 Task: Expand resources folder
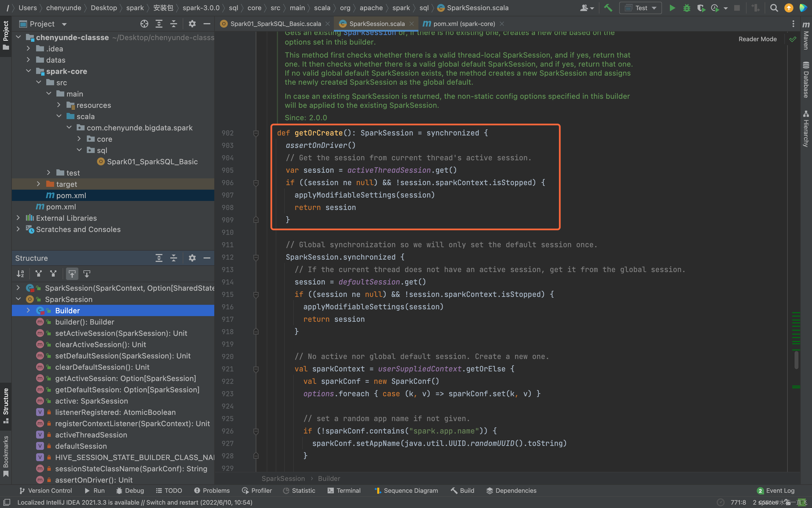point(59,105)
